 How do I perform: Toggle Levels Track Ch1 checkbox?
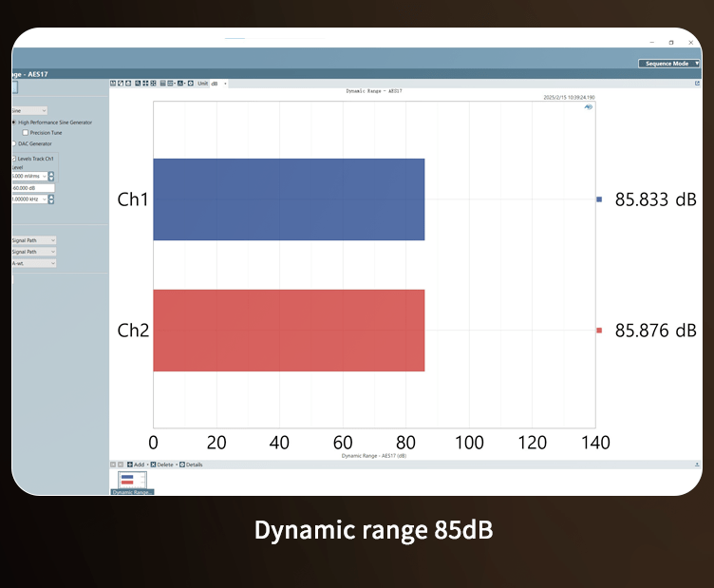point(13,158)
